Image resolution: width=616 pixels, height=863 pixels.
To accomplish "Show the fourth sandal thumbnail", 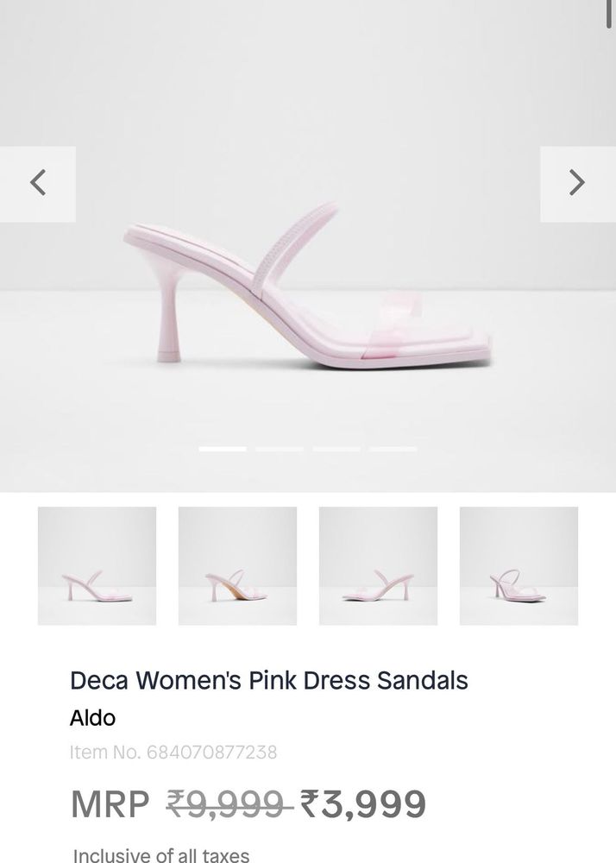I will [x=519, y=565].
